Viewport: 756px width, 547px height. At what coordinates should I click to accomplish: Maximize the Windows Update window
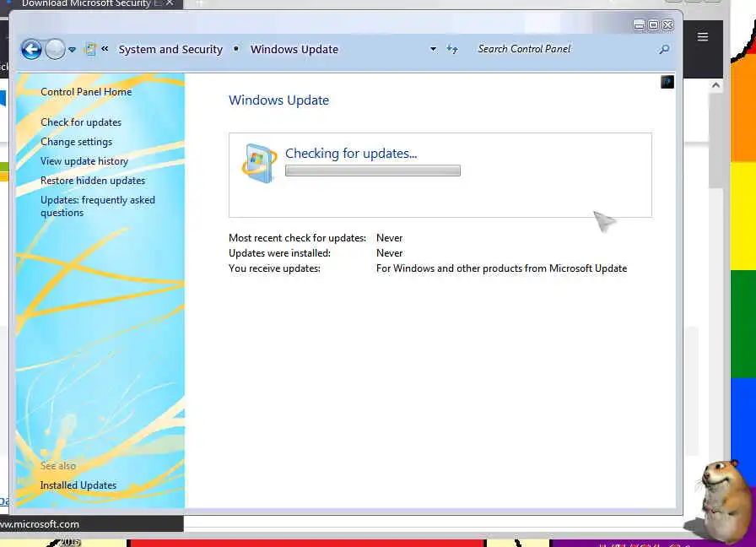(653, 25)
